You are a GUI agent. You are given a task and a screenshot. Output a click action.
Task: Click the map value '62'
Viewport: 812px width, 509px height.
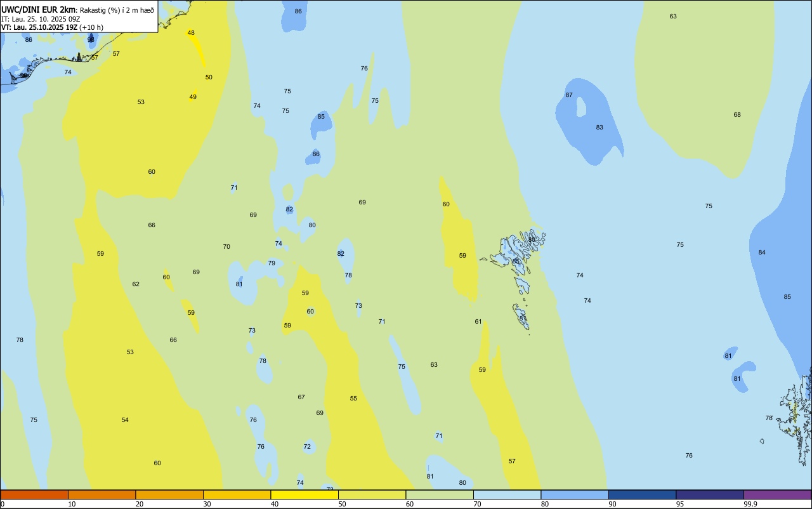point(136,284)
